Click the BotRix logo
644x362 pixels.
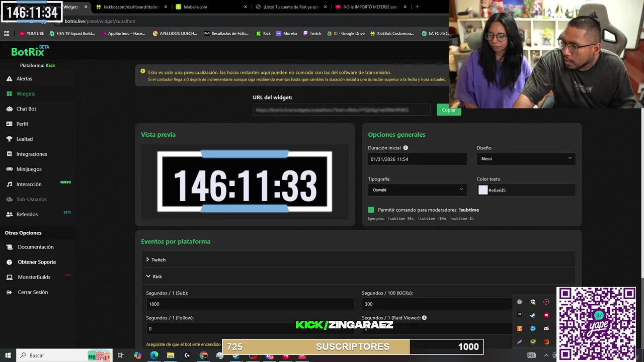click(30, 51)
